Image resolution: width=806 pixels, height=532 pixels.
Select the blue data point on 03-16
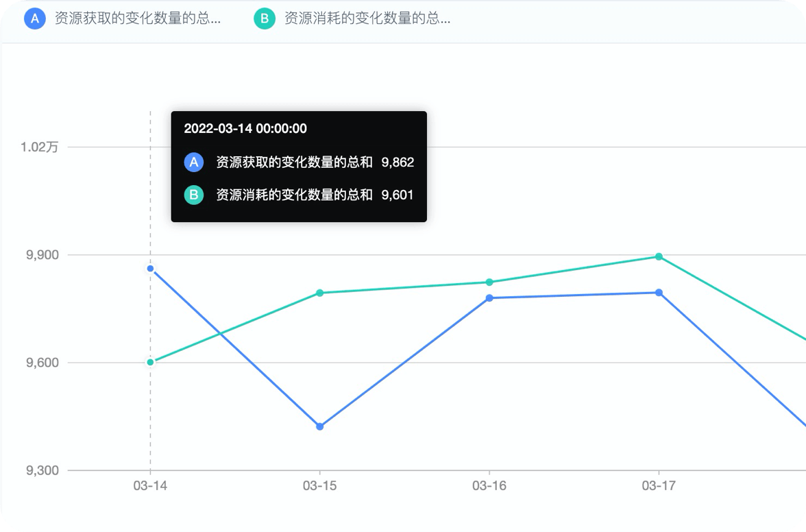pyautogui.click(x=489, y=298)
